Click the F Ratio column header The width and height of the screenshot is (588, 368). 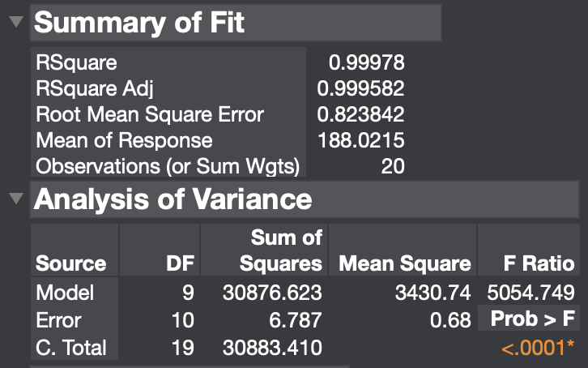coord(539,263)
